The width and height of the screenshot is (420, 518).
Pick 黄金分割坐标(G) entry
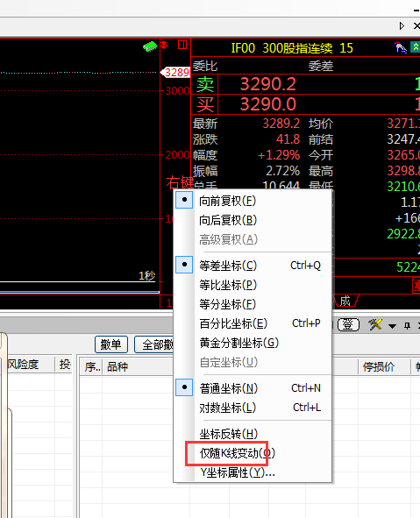tap(253, 343)
